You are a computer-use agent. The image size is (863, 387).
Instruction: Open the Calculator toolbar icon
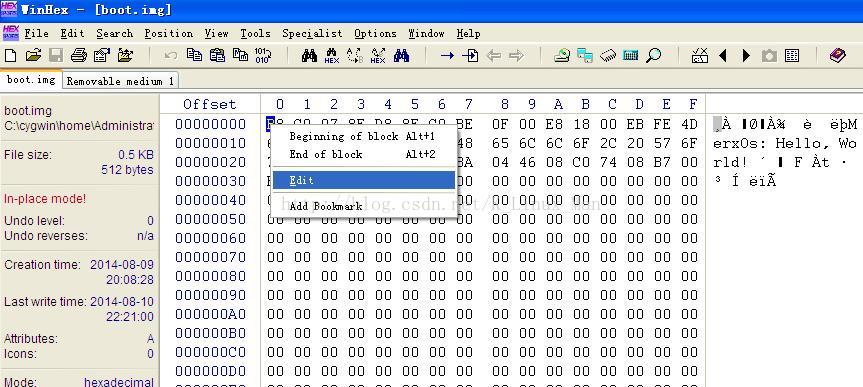631,56
